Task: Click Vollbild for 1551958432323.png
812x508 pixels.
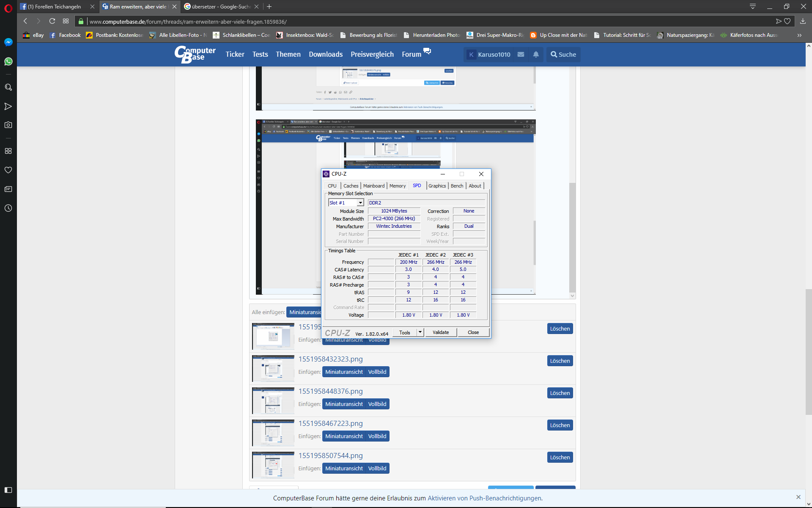Action: 377,372
